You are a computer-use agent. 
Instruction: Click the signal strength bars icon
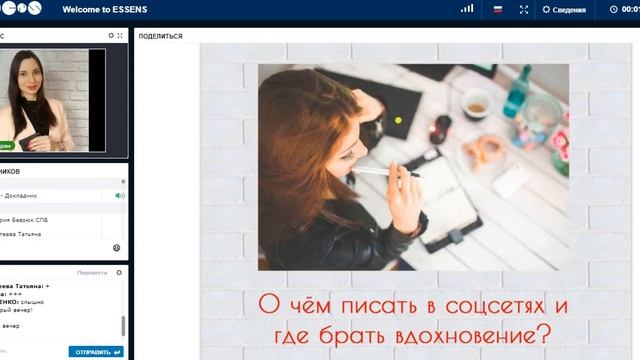(467, 9)
